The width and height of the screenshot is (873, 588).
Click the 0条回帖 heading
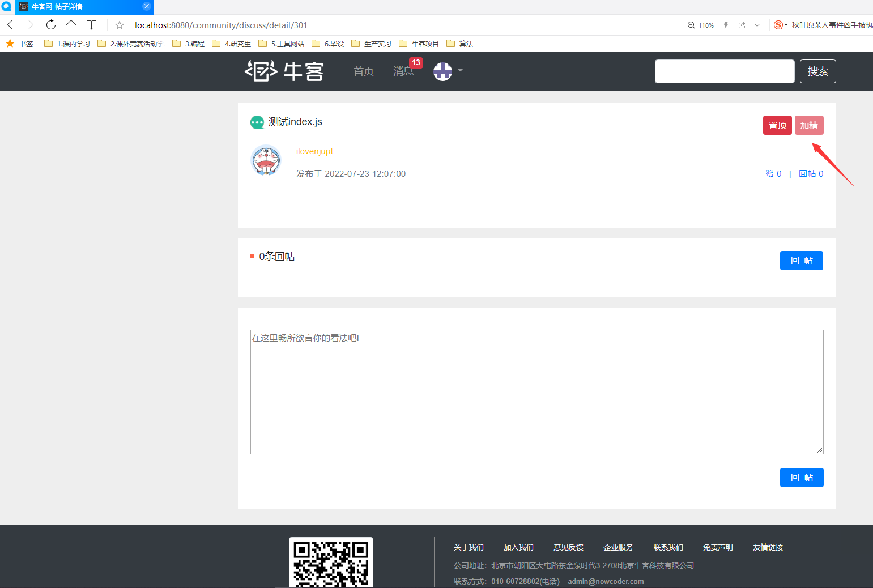[277, 257]
